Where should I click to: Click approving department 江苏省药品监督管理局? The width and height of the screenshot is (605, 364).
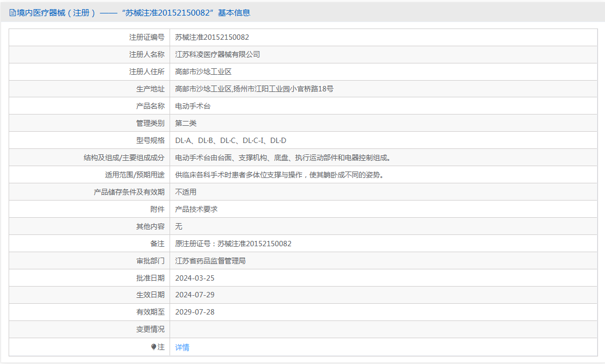pos(210,261)
